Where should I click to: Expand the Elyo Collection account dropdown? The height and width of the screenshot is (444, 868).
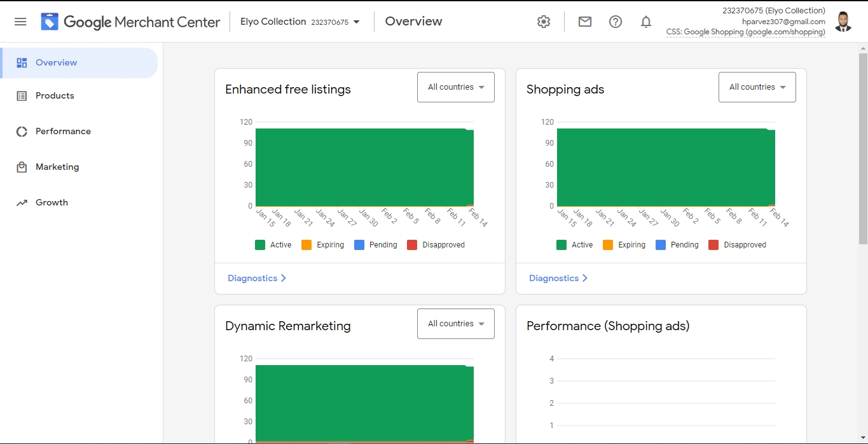(300, 22)
